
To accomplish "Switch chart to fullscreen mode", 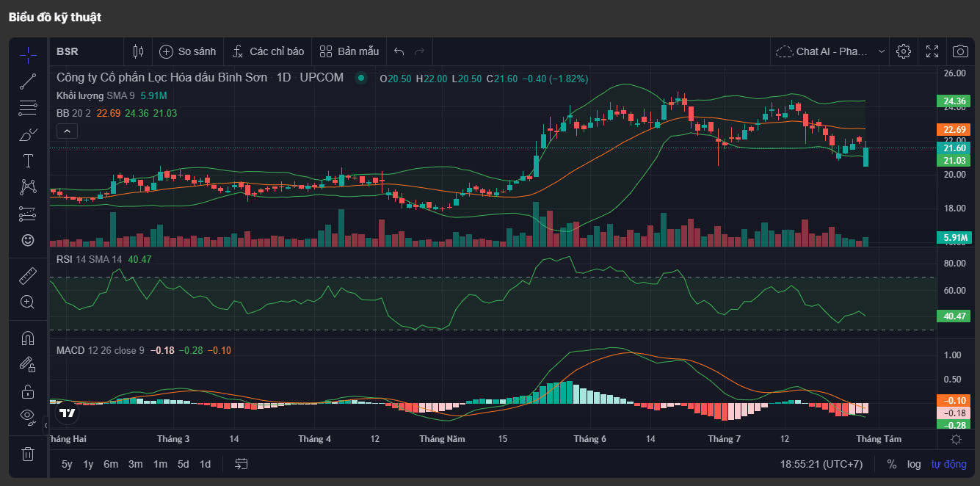I will tap(932, 51).
